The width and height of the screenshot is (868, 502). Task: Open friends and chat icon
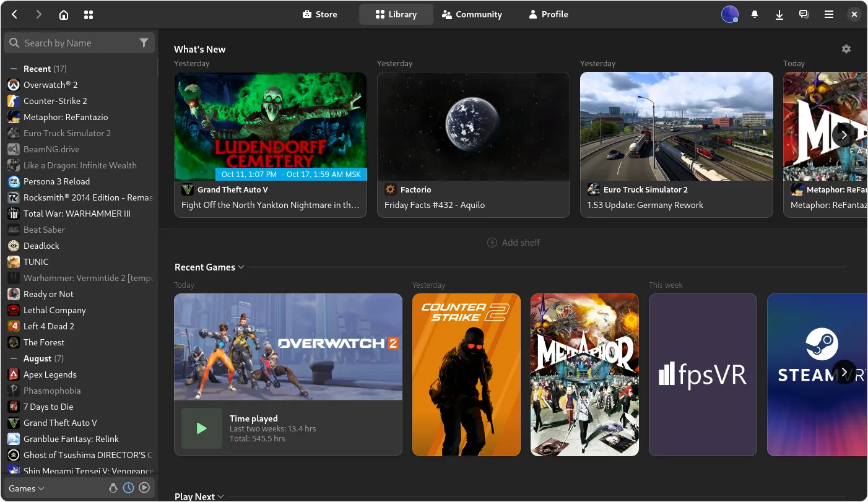[x=804, y=14]
